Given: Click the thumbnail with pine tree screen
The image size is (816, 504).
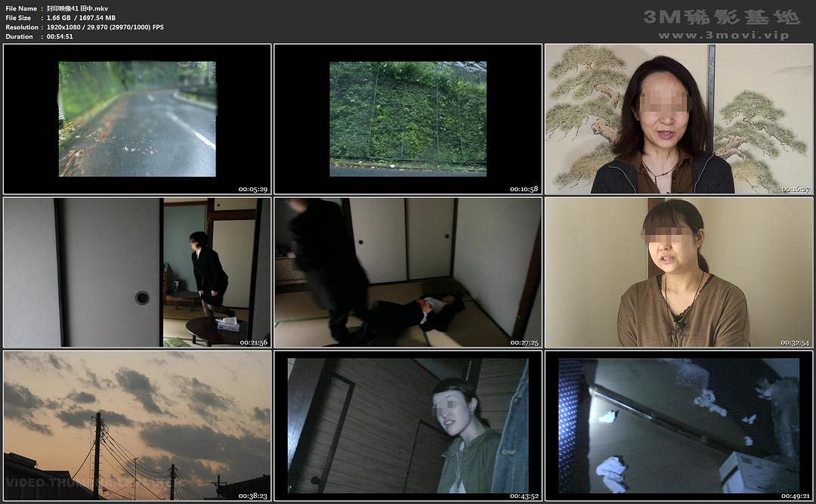Looking at the screenshot, I should [x=678, y=119].
